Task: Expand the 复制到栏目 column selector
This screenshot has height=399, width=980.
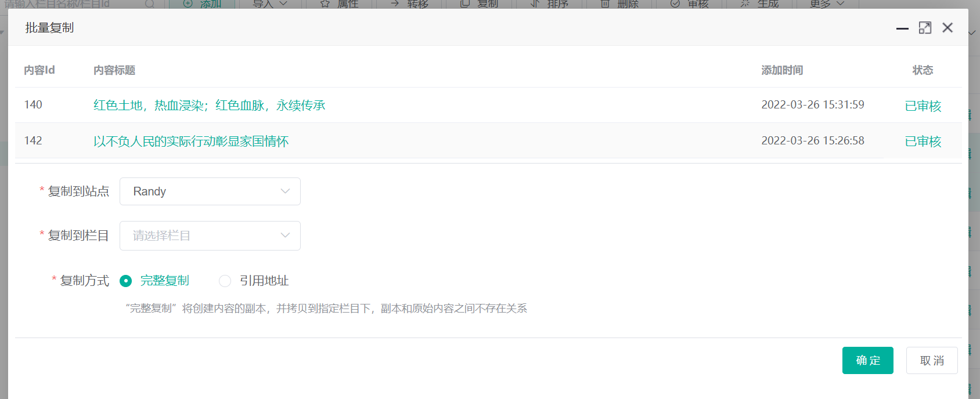Action: point(210,235)
